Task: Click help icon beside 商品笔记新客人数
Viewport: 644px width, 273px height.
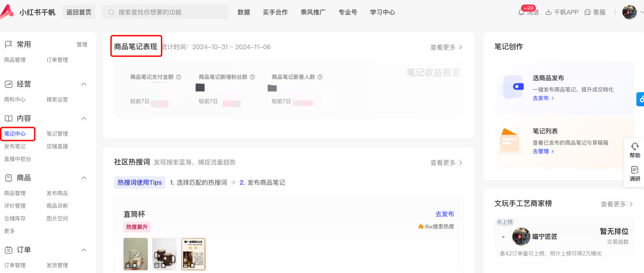Action: pyautogui.click(x=320, y=77)
